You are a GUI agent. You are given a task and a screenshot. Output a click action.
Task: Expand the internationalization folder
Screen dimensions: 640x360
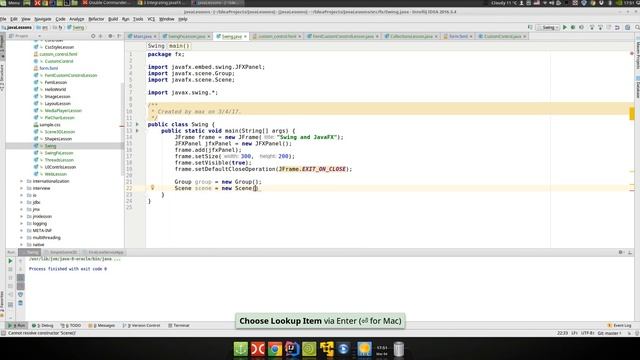pyautogui.click(x=22, y=181)
